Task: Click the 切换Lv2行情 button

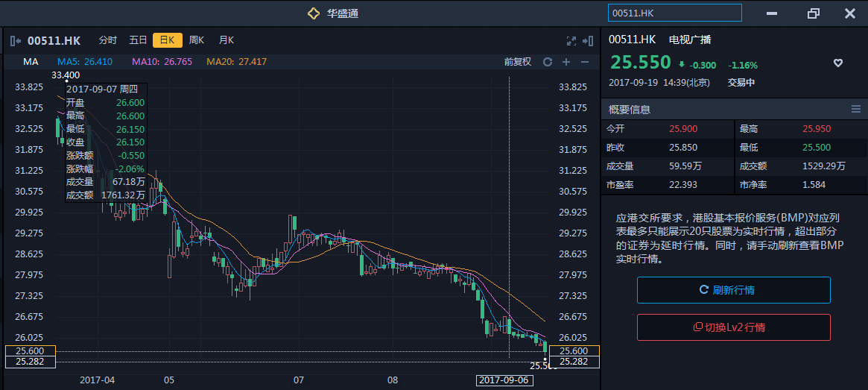Action: click(733, 327)
